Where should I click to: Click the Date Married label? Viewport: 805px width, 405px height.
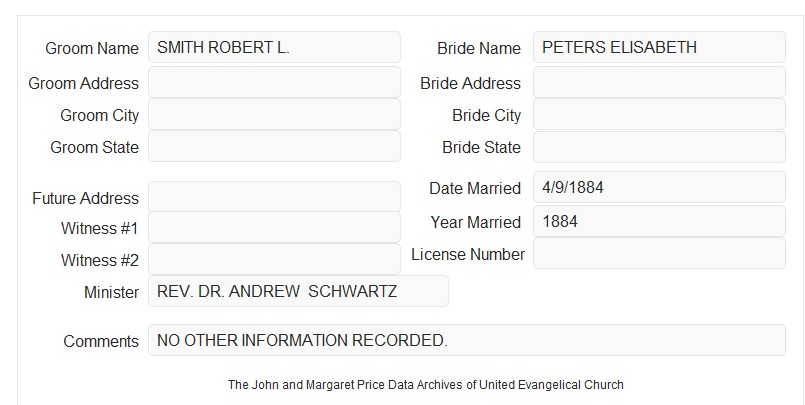click(475, 188)
